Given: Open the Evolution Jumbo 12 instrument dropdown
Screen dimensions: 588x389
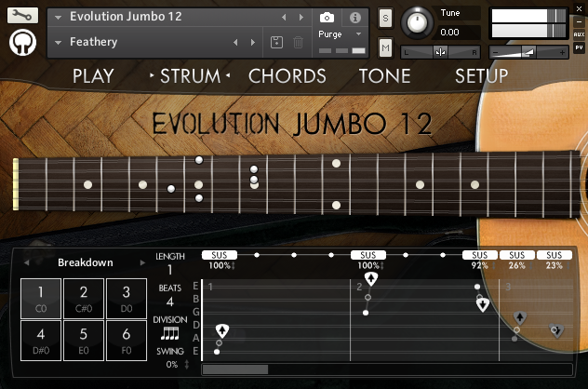Looking at the screenshot, I should [58, 18].
